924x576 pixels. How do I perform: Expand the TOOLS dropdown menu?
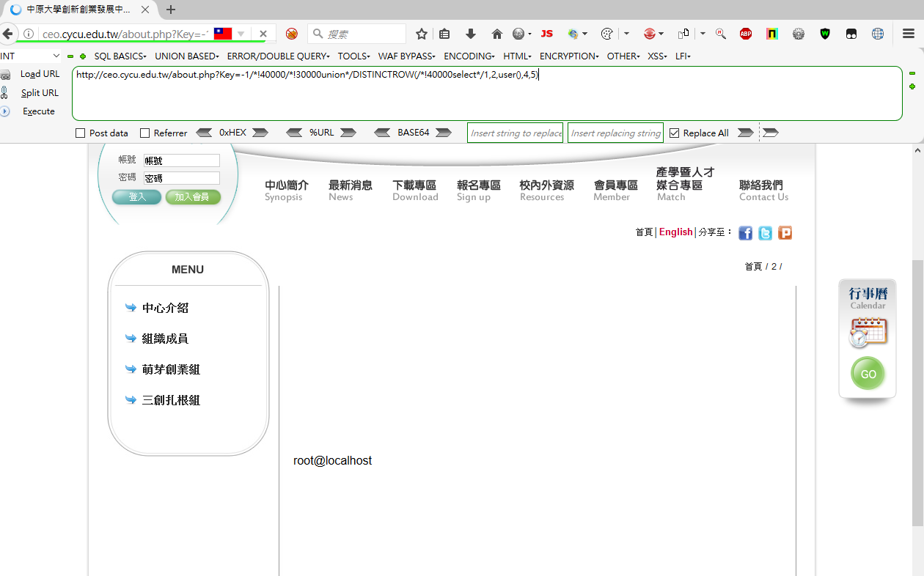pyautogui.click(x=354, y=56)
